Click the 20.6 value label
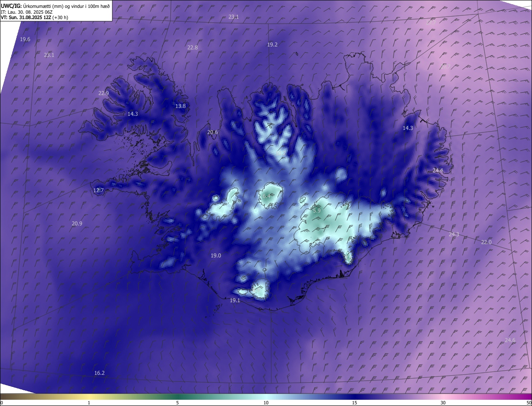 click(212, 132)
